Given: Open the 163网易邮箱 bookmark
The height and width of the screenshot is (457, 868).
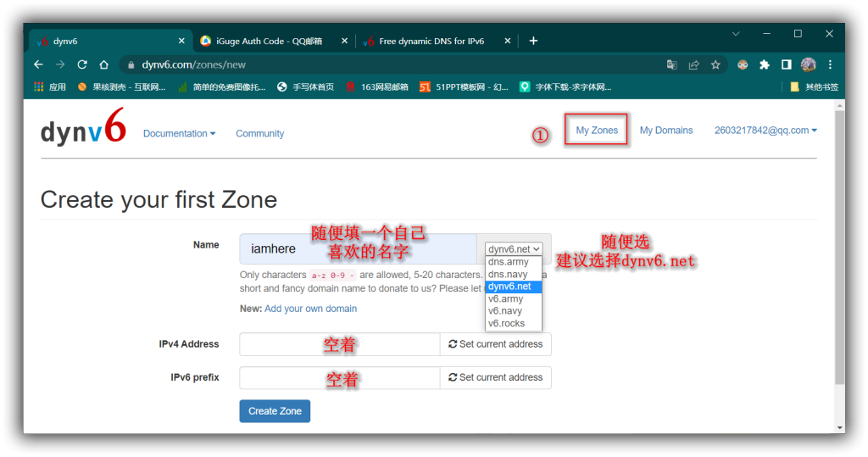Looking at the screenshot, I should [377, 87].
